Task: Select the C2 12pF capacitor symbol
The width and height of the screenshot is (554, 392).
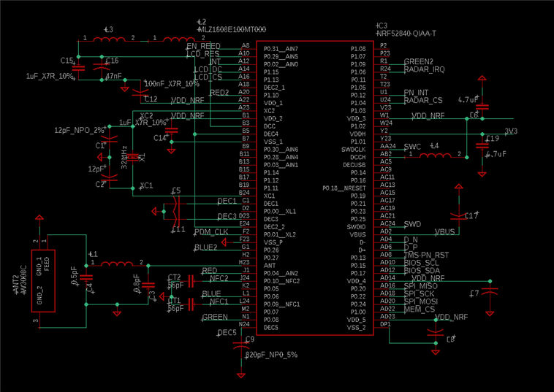Action: point(110,177)
